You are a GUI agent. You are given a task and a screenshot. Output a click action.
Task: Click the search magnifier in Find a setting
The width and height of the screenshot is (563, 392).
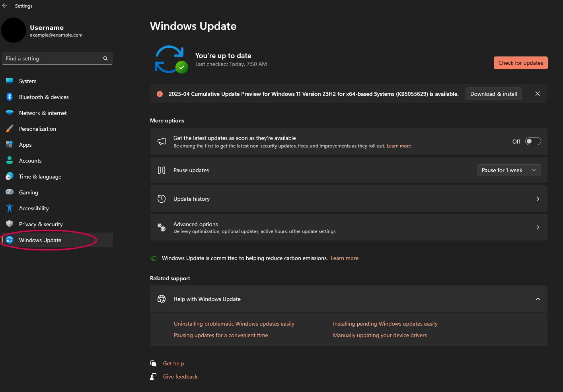(105, 58)
